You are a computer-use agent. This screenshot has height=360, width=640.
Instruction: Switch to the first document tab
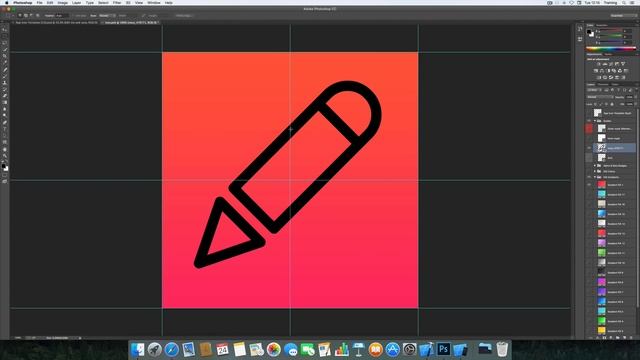click(56, 22)
